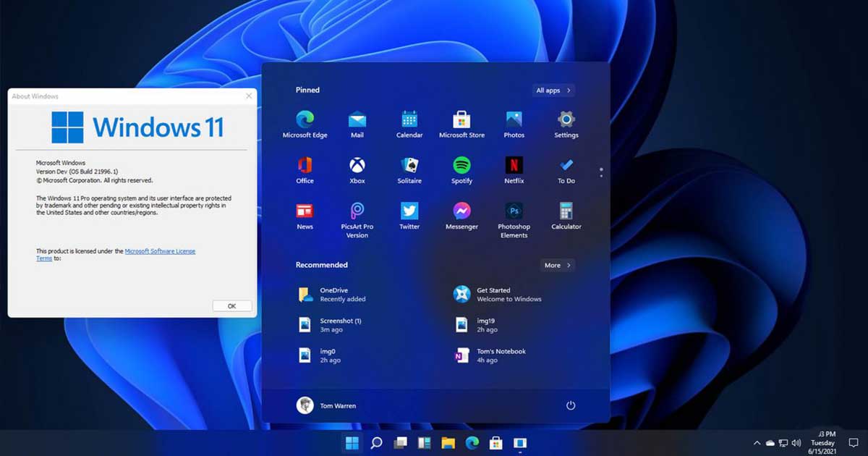
Task: Open the power options in Start menu
Action: pyautogui.click(x=571, y=405)
